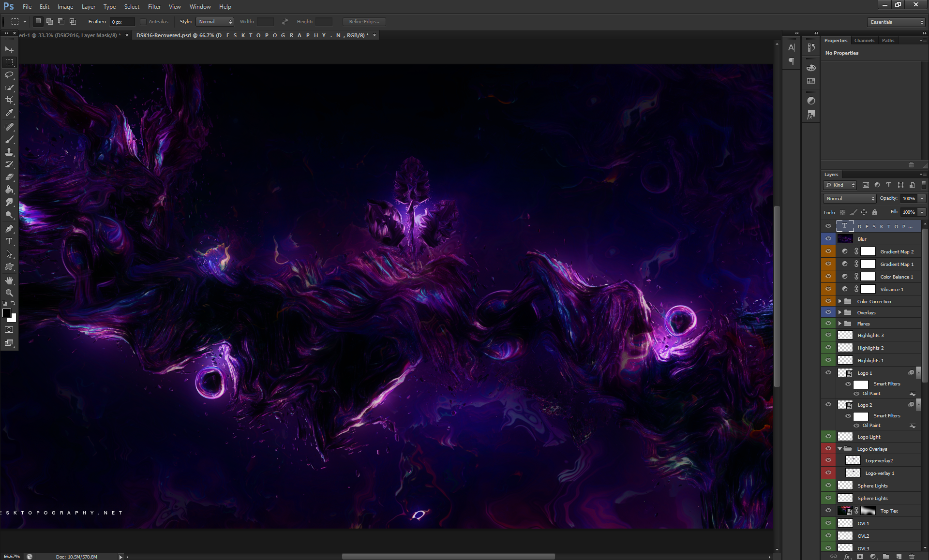Select the Zoom tool
The image size is (929, 560).
coord(9,293)
